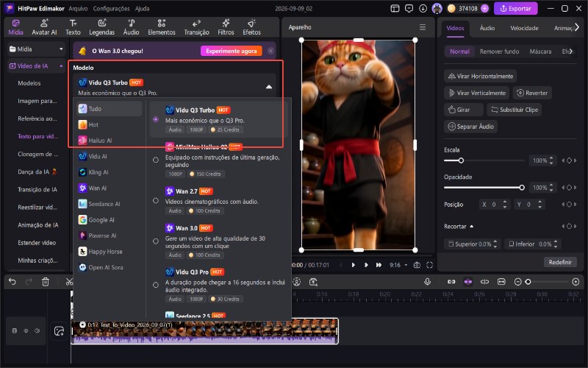Click the layout switch icon
Screen dimensions: 588x368
point(395,8)
